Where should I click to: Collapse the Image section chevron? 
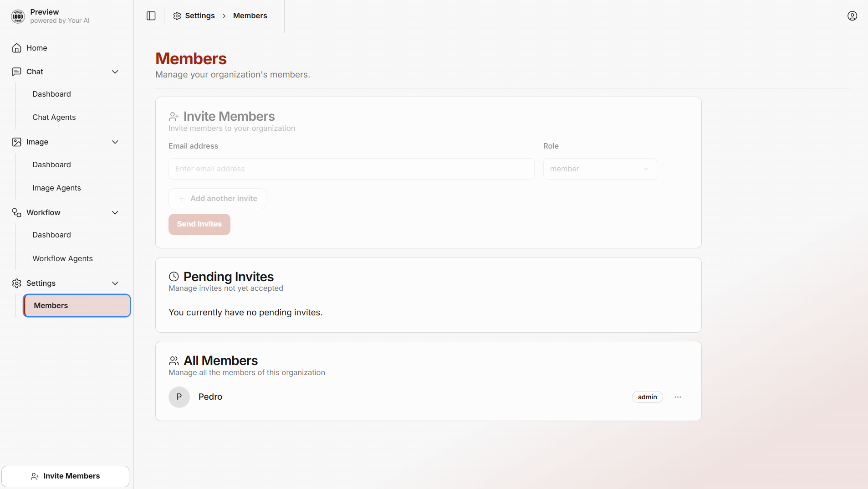click(115, 142)
